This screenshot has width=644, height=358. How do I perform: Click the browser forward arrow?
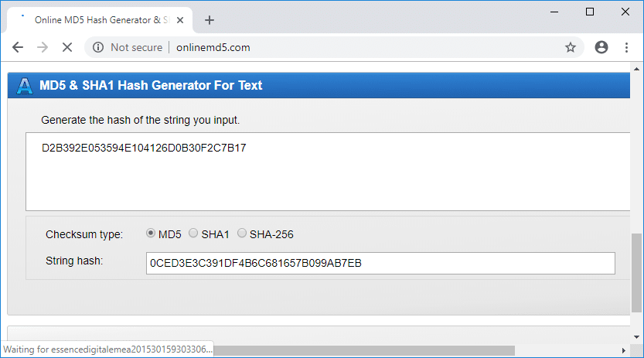[x=43, y=47]
